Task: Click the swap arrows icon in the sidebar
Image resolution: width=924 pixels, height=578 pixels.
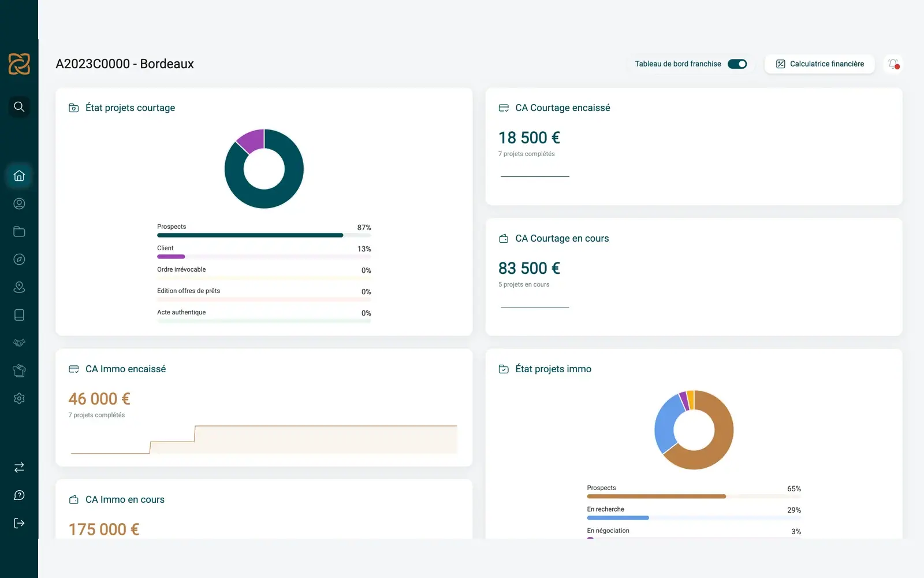Action: coord(19,467)
